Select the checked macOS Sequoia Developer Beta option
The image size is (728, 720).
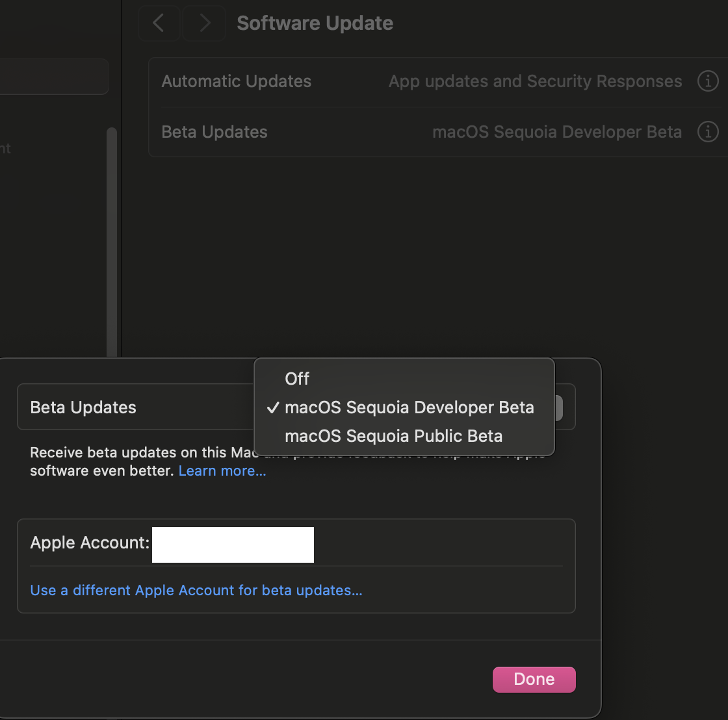409,407
